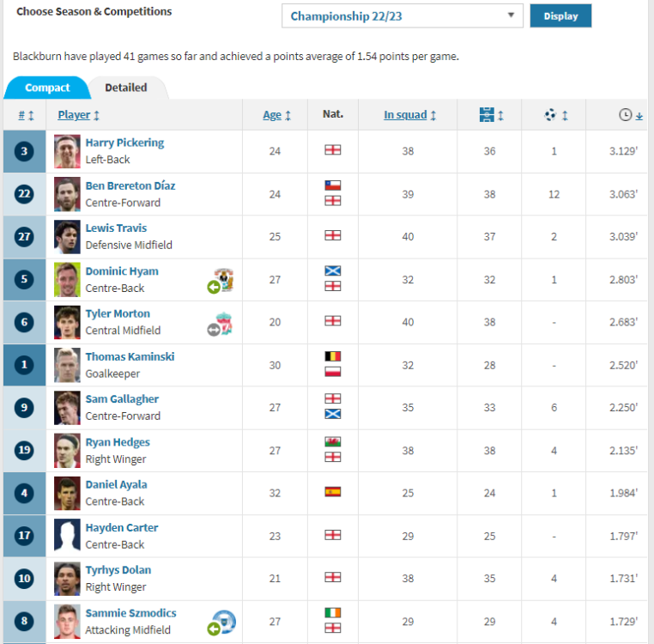
Task: Sort the table by Age column
Action: [x=276, y=115]
